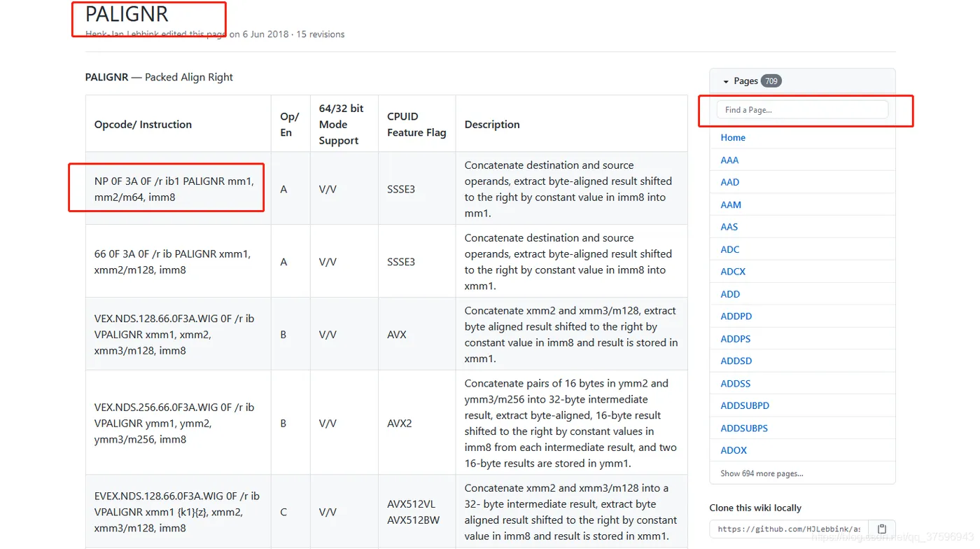The height and width of the screenshot is (549, 980).
Task: Click the Find a Page search field
Action: click(802, 110)
